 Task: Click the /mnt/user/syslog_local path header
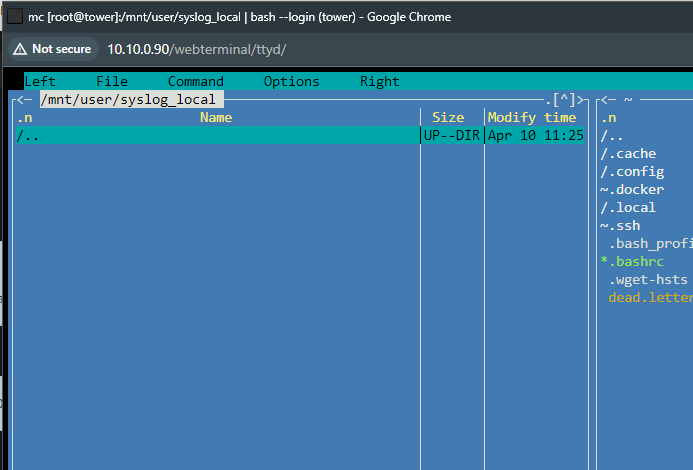point(132,99)
